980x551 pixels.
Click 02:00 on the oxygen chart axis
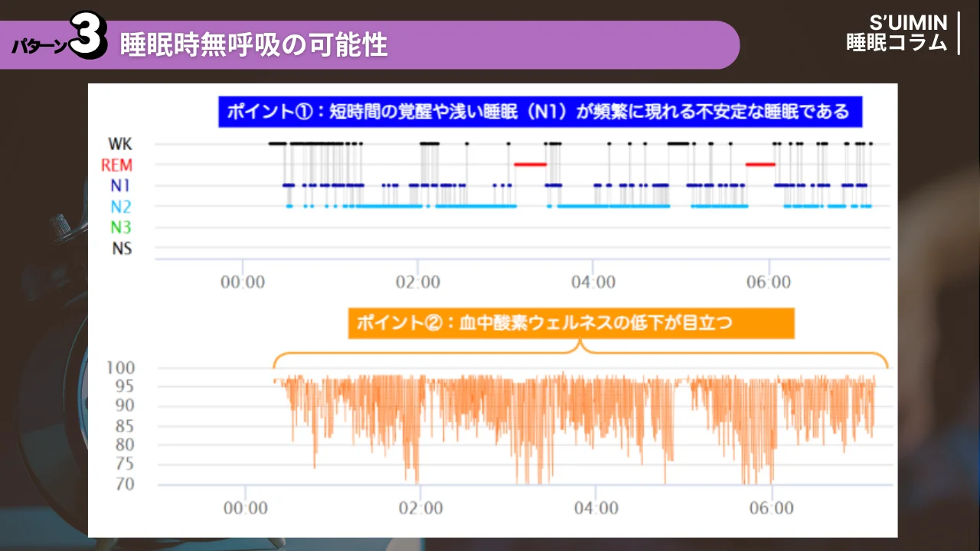(x=421, y=508)
